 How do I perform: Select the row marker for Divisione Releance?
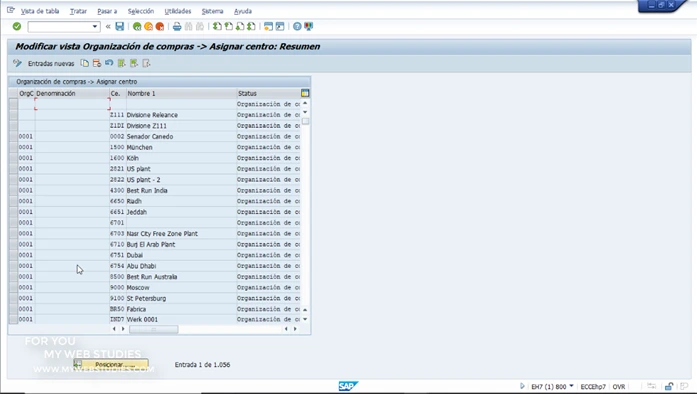13,115
